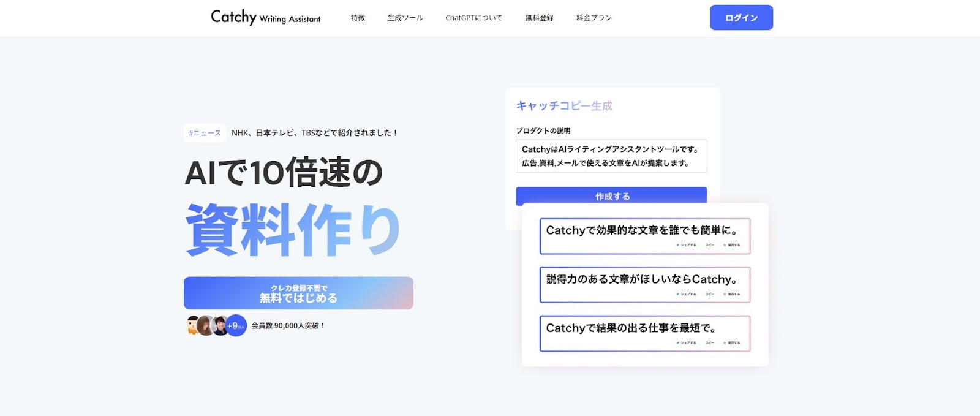Click the news text 'NHK、日本テレビ、TBSなどで紹介されました！'
This screenshot has height=416, width=980.
tap(315, 133)
